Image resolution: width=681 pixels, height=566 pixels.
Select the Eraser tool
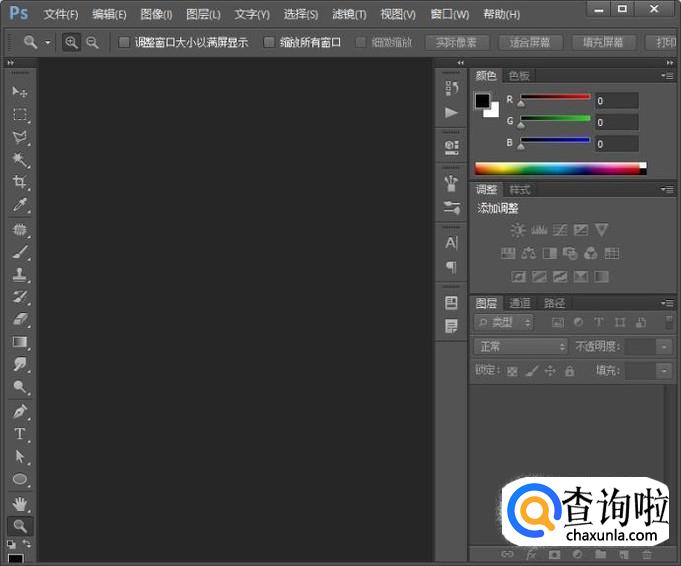(19, 320)
